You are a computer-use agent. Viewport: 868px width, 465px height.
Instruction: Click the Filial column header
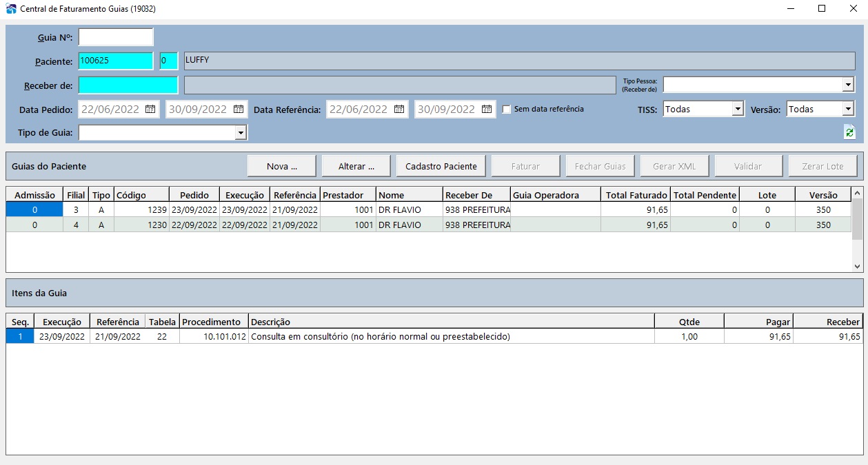76,195
